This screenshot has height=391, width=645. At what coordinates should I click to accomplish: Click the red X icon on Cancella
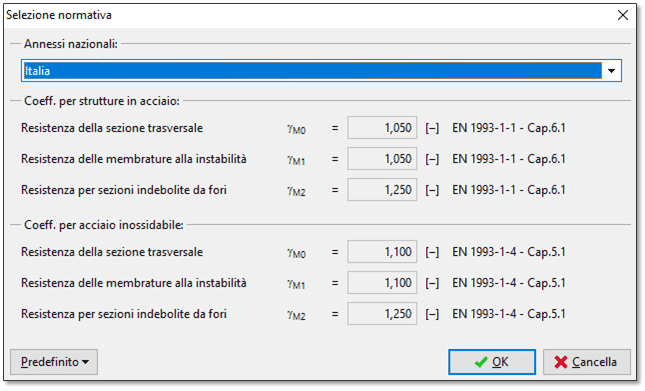tap(561, 362)
